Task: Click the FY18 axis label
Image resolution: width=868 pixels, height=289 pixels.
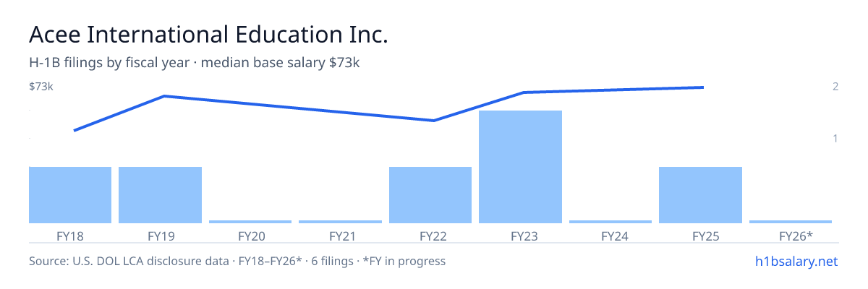Action: [70, 236]
